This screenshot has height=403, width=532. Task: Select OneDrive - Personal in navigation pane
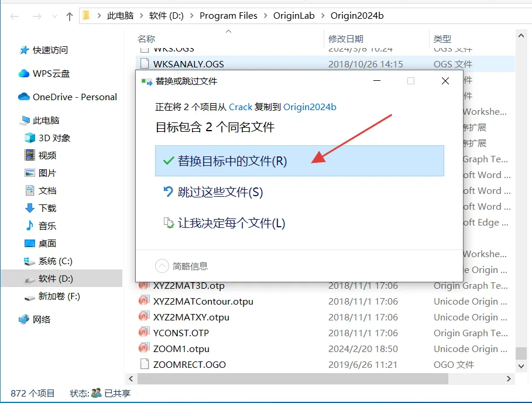pos(75,97)
